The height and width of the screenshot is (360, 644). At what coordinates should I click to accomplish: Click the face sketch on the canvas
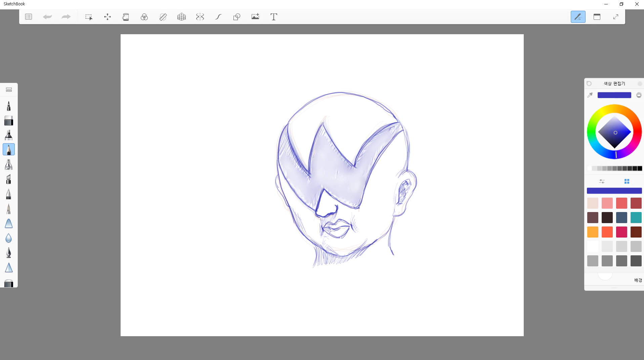coord(345,179)
